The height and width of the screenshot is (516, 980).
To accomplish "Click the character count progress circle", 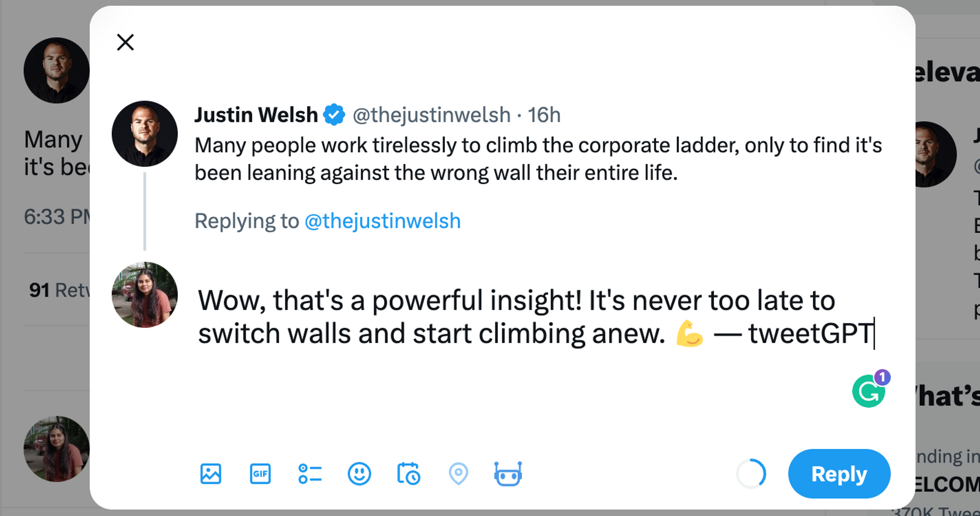I will [x=751, y=474].
